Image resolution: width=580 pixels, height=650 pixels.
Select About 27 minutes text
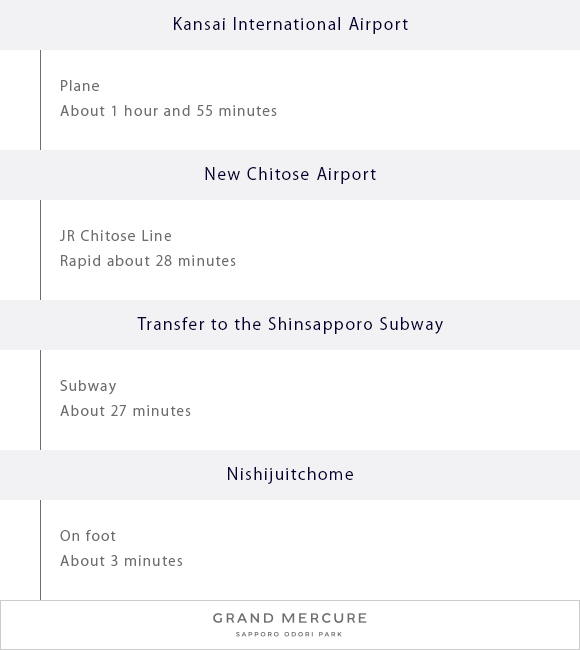tap(125, 411)
